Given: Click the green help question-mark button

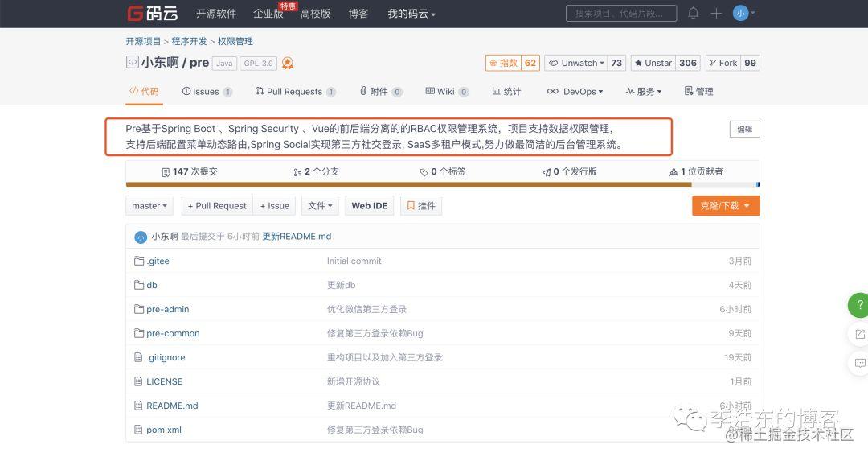Looking at the screenshot, I should 859,305.
